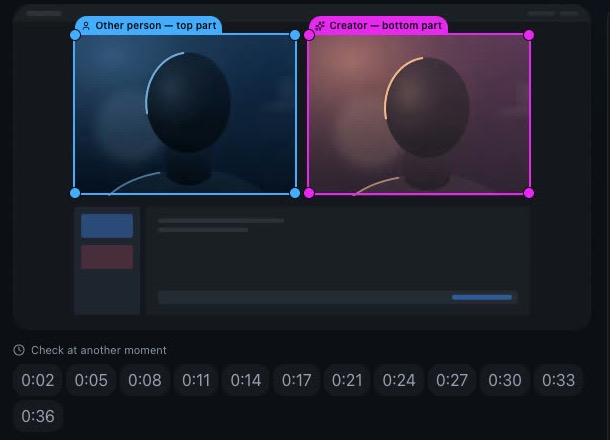610x440 pixels.
Task: Go to the 0:24 moment
Action: click(x=399, y=380)
